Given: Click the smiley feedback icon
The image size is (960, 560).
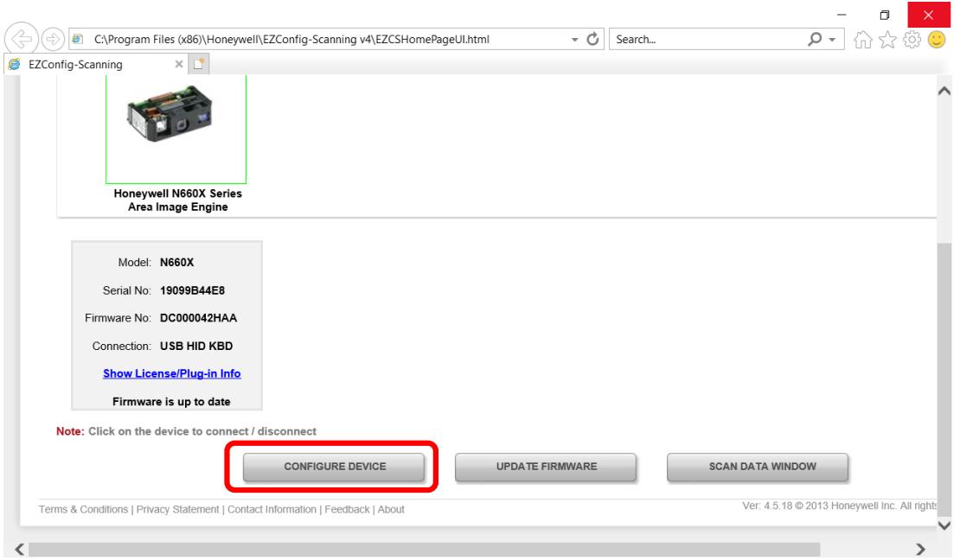Looking at the screenshot, I should (x=936, y=40).
